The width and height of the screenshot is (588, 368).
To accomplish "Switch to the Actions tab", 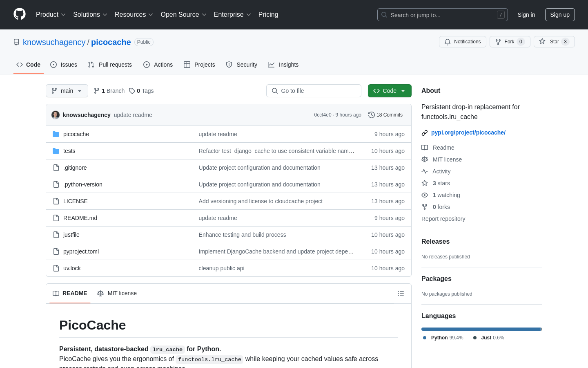I will tap(158, 65).
